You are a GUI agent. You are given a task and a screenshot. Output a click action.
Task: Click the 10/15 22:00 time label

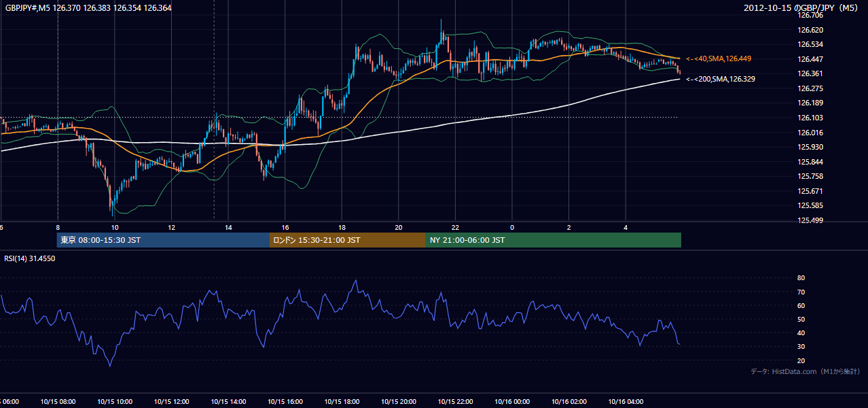click(x=455, y=402)
